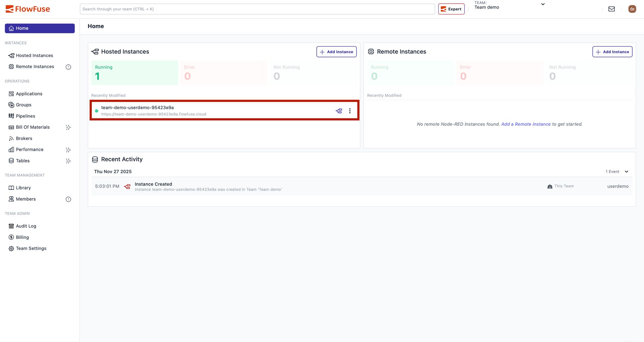Collapse the 1 Event activity chevron
644x342 pixels.
(626, 171)
